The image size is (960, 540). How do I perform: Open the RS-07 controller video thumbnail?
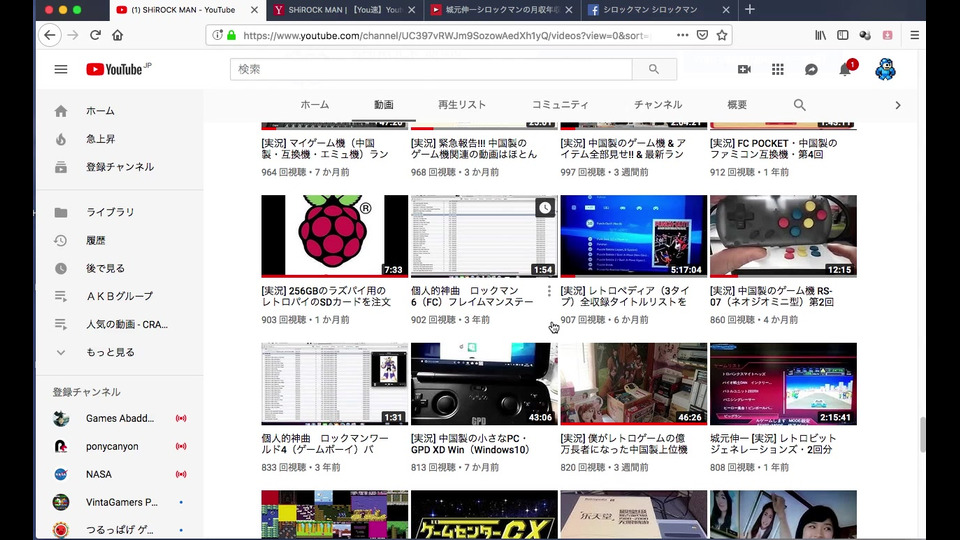[783, 236]
